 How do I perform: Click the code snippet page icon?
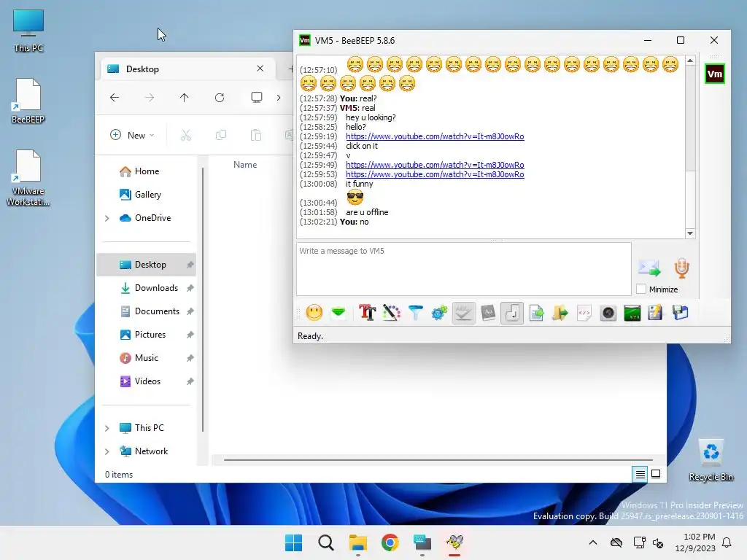point(584,313)
